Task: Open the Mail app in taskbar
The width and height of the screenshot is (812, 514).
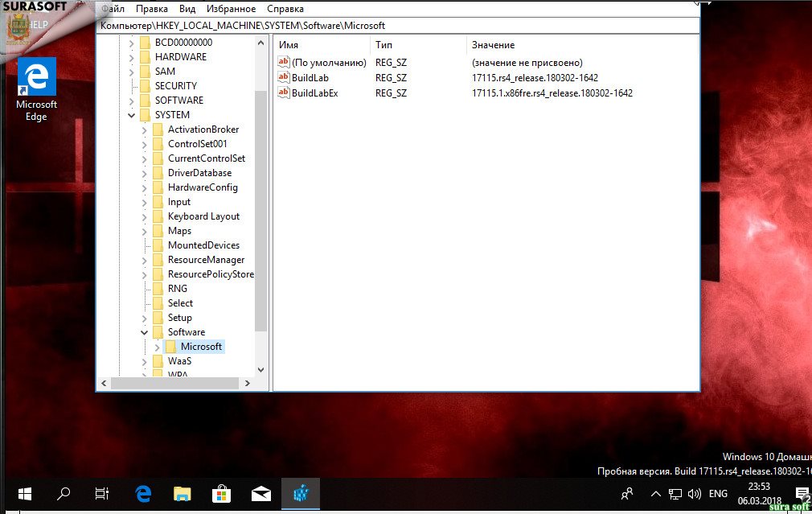Action: pyautogui.click(x=261, y=494)
